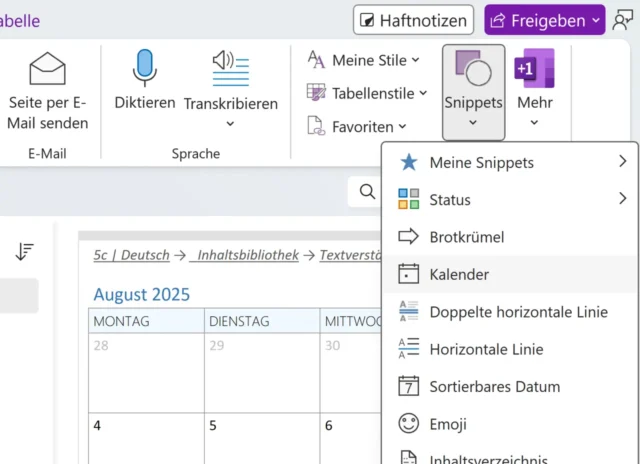The height and width of the screenshot is (464, 640).
Task: Click the Dictate microphone icon
Action: (145, 68)
